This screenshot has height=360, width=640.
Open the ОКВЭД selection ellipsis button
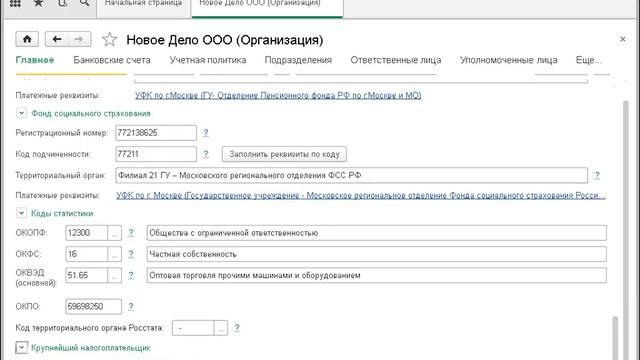115,275
